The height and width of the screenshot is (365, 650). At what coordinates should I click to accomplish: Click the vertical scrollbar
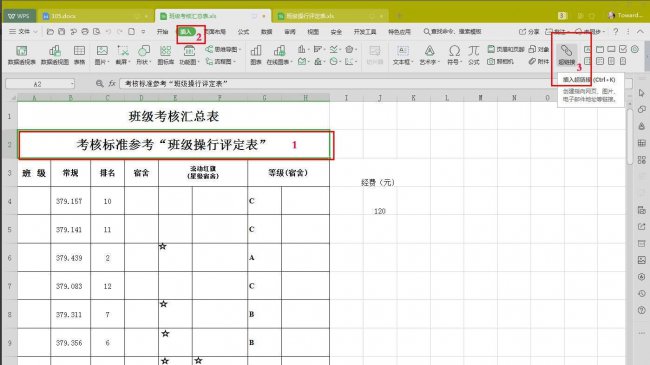point(629,137)
